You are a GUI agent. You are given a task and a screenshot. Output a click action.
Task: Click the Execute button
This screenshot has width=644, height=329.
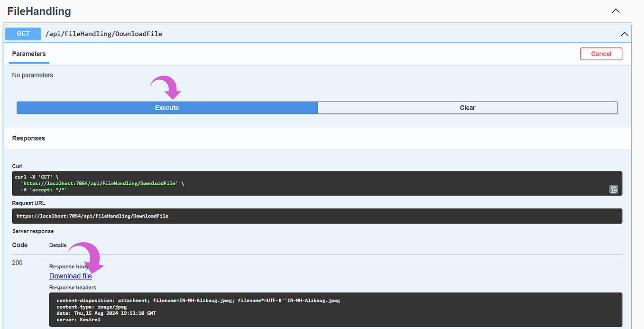pyautogui.click(x=166, y=108)
